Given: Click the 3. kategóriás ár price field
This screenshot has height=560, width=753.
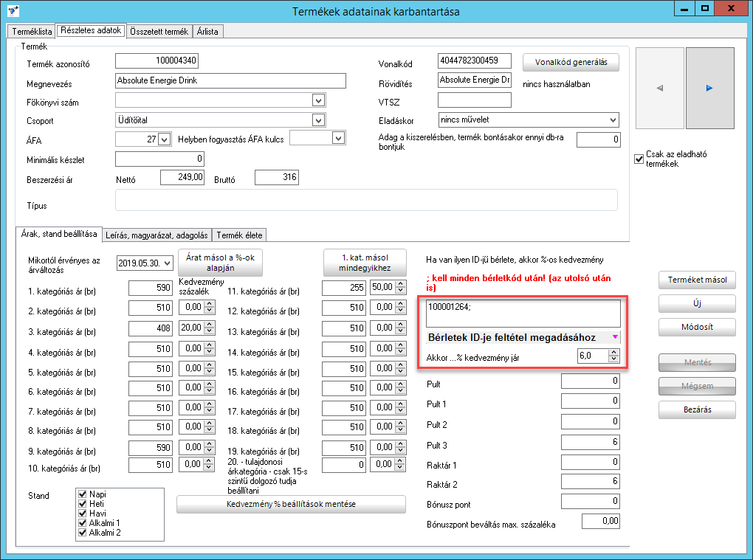Looking at the screenshot, I should point(151,329).
